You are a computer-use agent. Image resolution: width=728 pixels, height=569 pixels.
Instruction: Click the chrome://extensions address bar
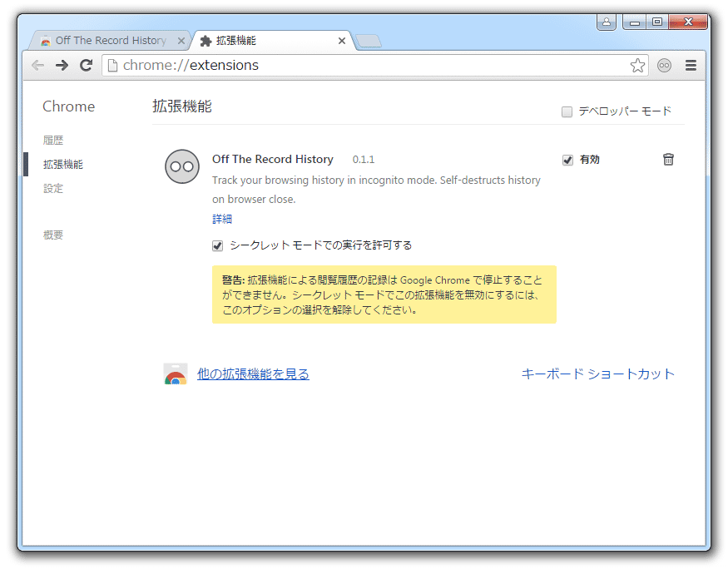pos(375,66)
